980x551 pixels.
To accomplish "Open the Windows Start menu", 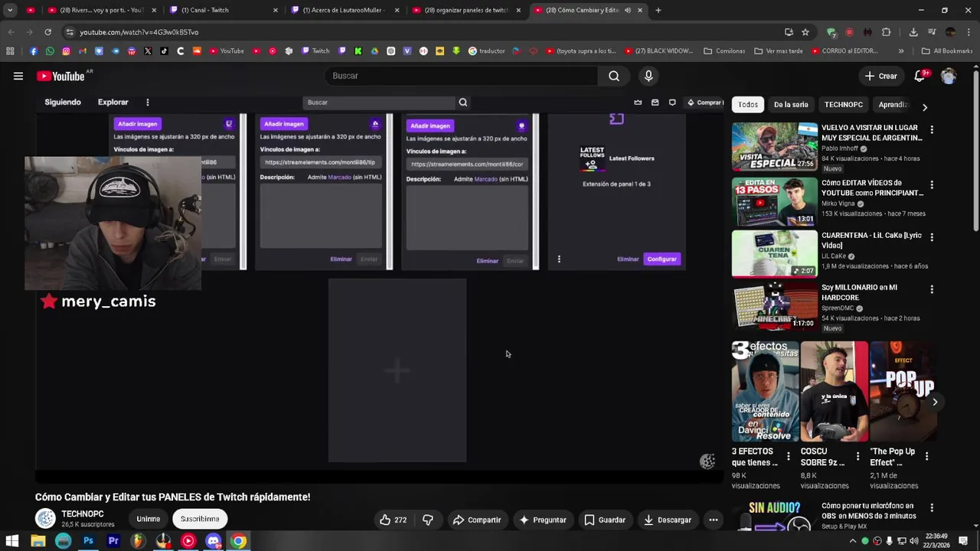I will 12,541.
